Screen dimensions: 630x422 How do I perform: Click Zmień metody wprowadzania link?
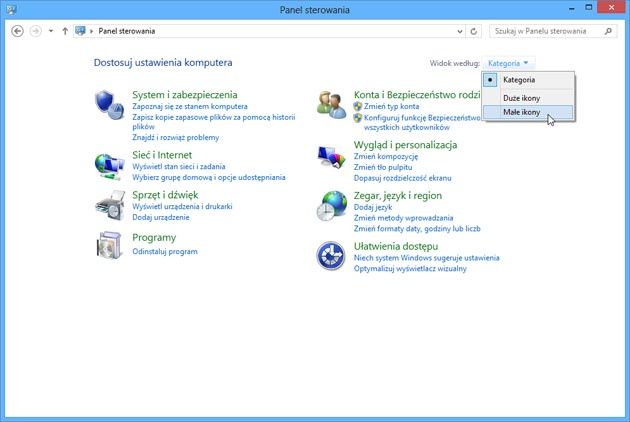tap(403, 218)
